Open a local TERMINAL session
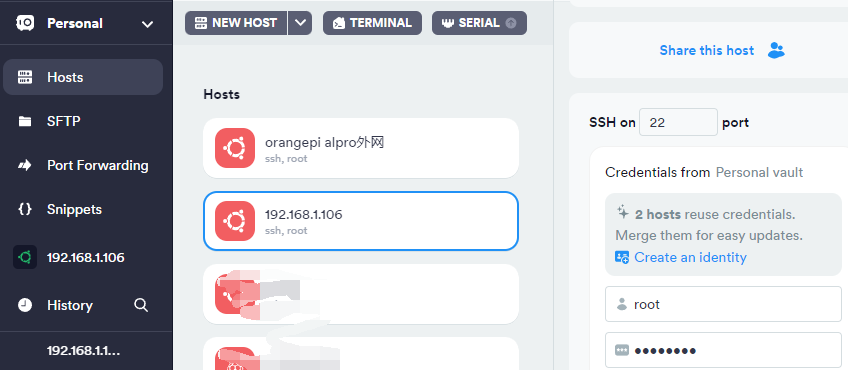The width and height of the screenshot is (848, 370). [x=372, y=23]
